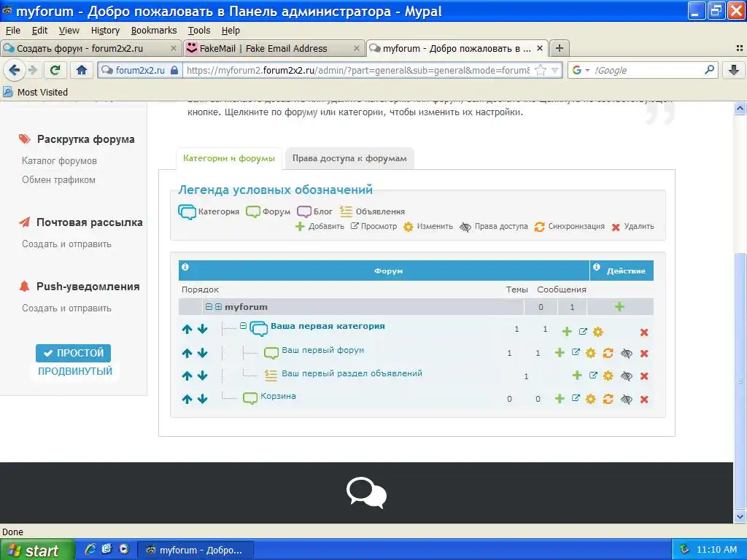Switch to Создать форум browser tab

click(90, 48)
